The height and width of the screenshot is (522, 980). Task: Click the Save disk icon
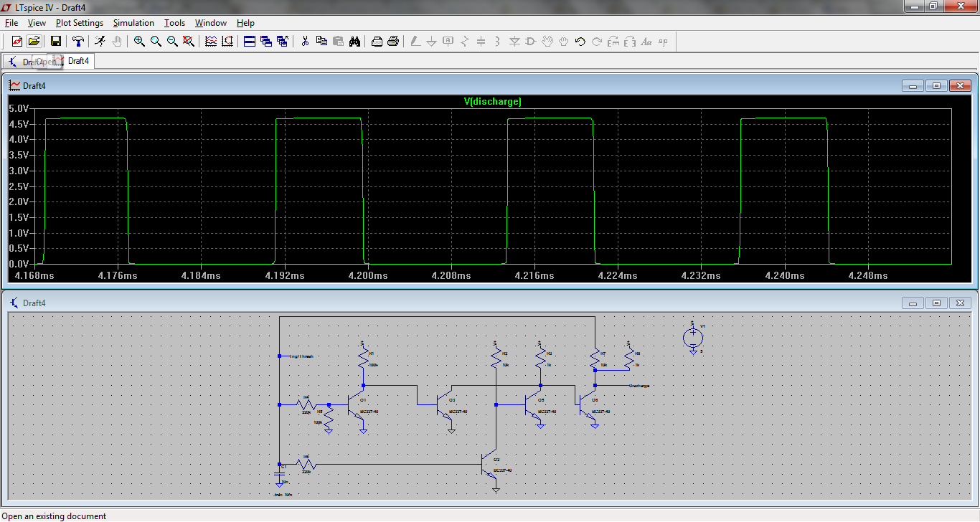(x=55, y=42)
